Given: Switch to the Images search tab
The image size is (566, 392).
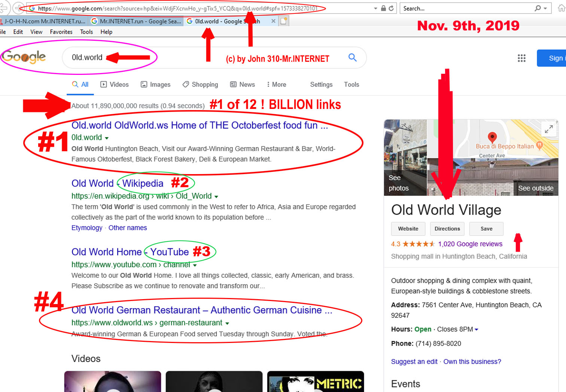Looking at the screenshot, I should click(155, 85).
